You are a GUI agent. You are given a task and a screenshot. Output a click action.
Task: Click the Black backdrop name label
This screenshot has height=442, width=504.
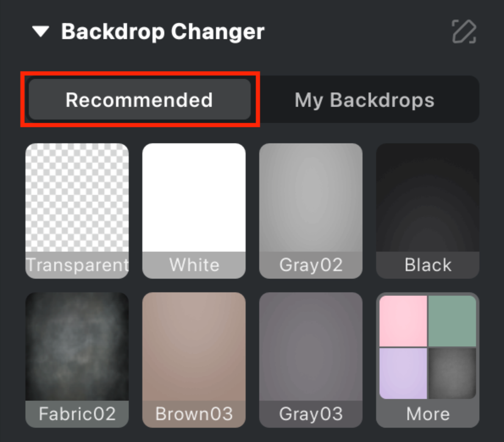pos(427,265)
